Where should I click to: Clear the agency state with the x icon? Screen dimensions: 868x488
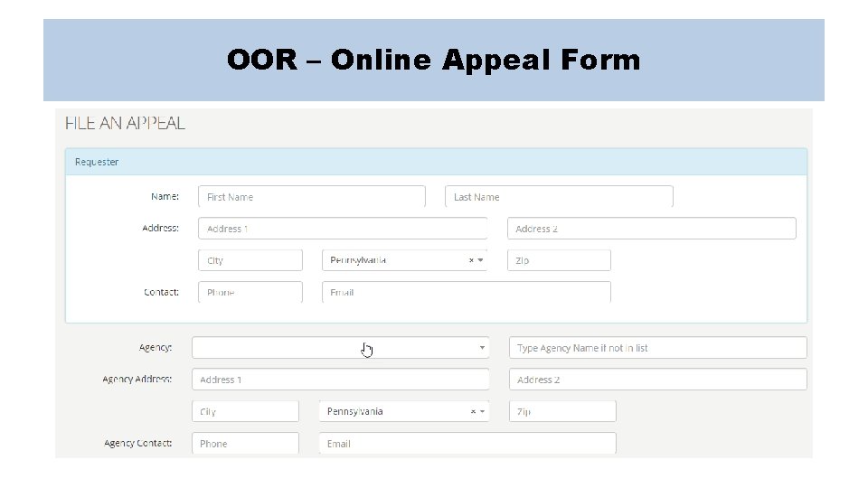[x=473, y=411]
